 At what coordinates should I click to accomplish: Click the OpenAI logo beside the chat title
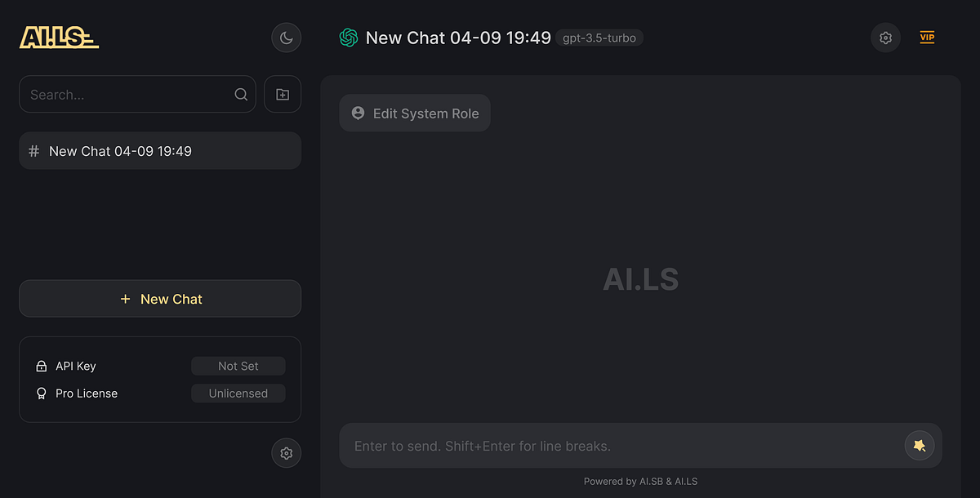pos(349,37)
